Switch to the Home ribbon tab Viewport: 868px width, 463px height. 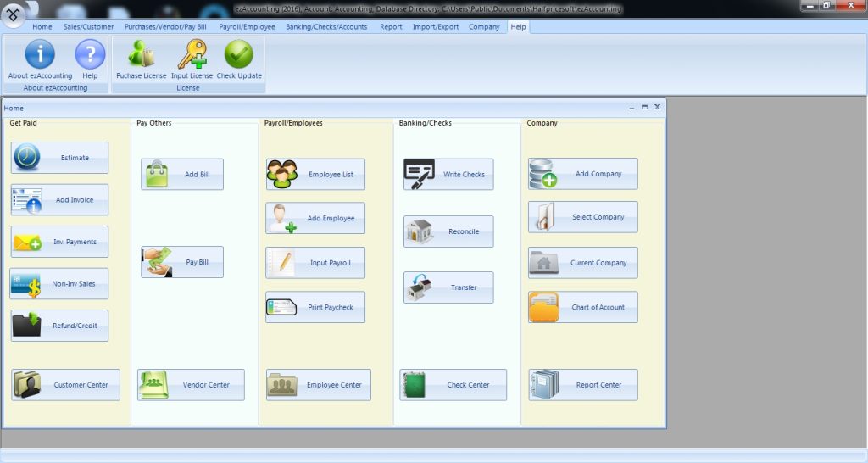pos(42,26)
